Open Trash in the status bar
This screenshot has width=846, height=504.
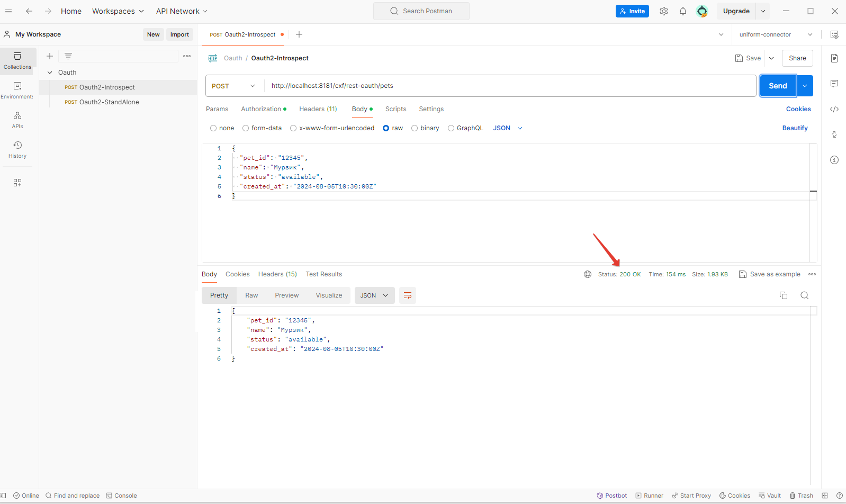tap(802, 496)
